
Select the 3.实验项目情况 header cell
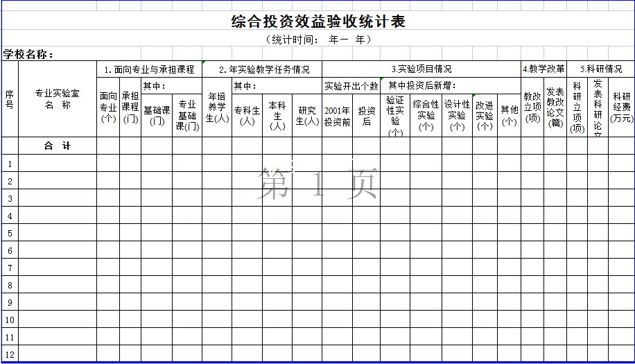(421, 69)
